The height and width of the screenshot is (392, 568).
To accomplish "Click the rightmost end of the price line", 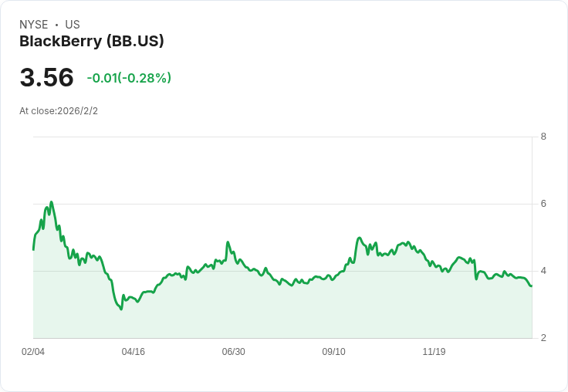I will pos(531,286).
